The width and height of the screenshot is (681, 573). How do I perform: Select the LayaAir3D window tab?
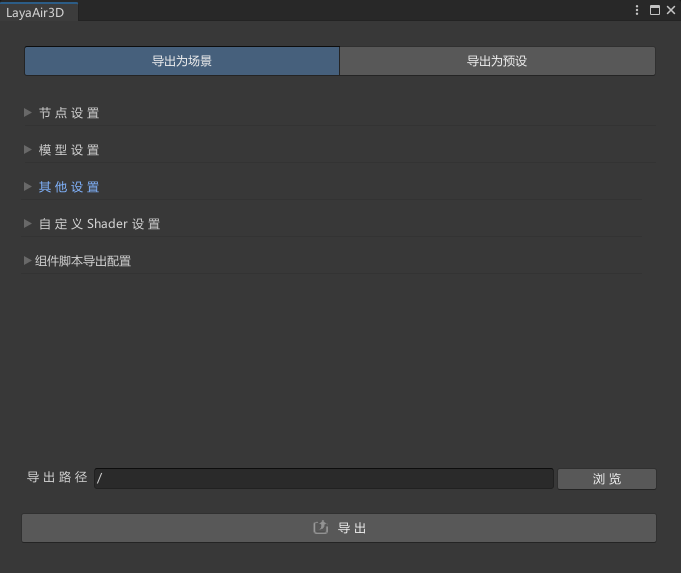(39, 12)
